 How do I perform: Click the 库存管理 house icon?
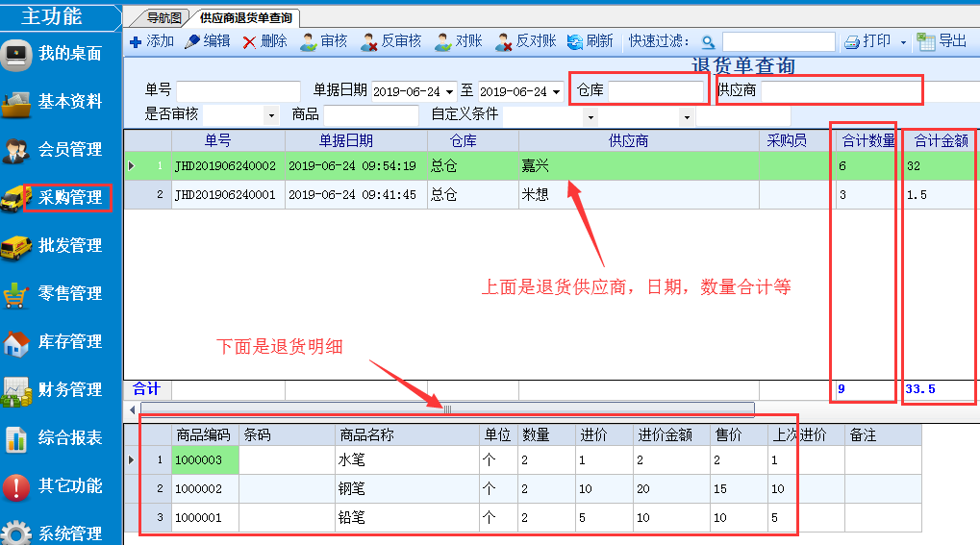click(16, 342)
